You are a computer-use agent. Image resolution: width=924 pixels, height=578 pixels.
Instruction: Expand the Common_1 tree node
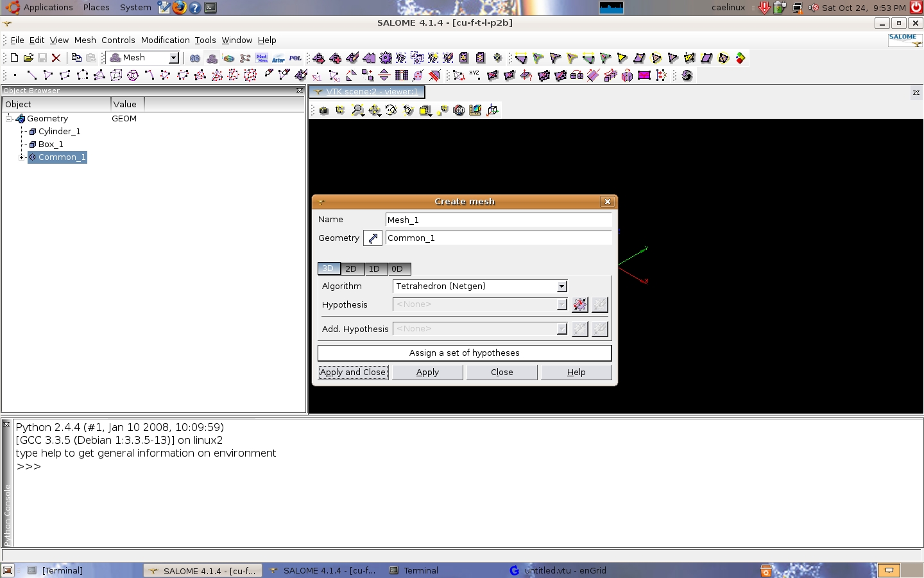[x=22, y=157]
